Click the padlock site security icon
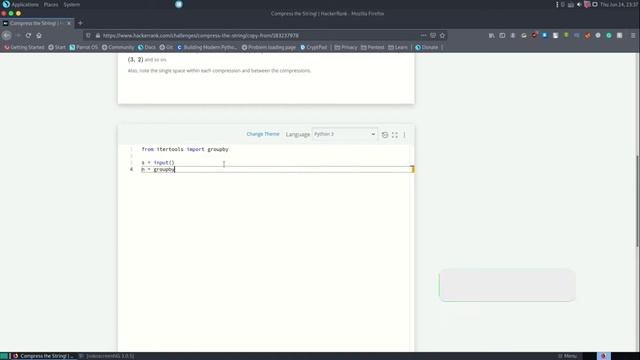 (98, 36)
